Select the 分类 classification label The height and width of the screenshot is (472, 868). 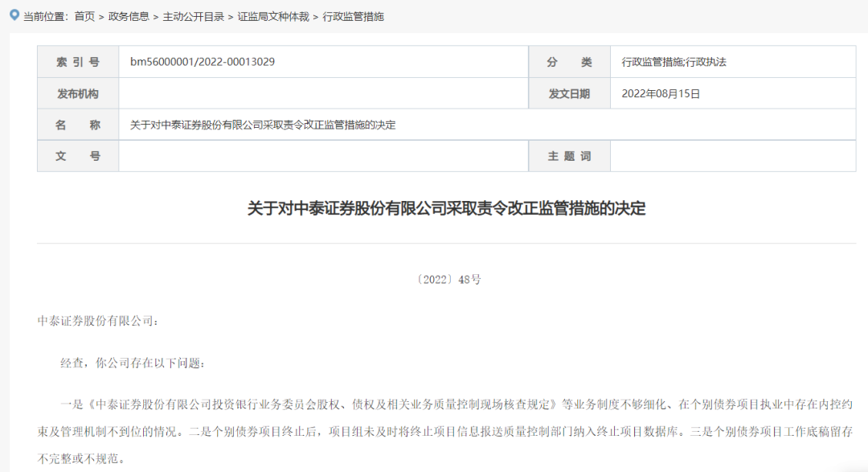(x=568, y=61)
